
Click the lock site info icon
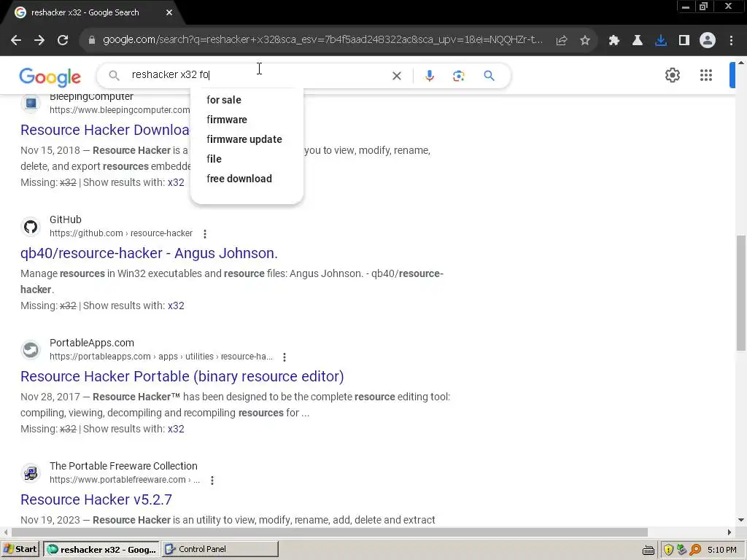point(92,40)
